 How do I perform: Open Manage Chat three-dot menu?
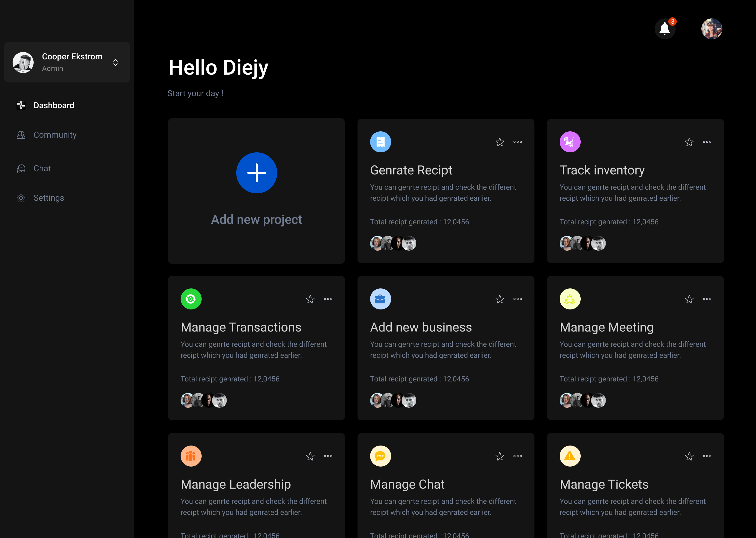point(517,456)
